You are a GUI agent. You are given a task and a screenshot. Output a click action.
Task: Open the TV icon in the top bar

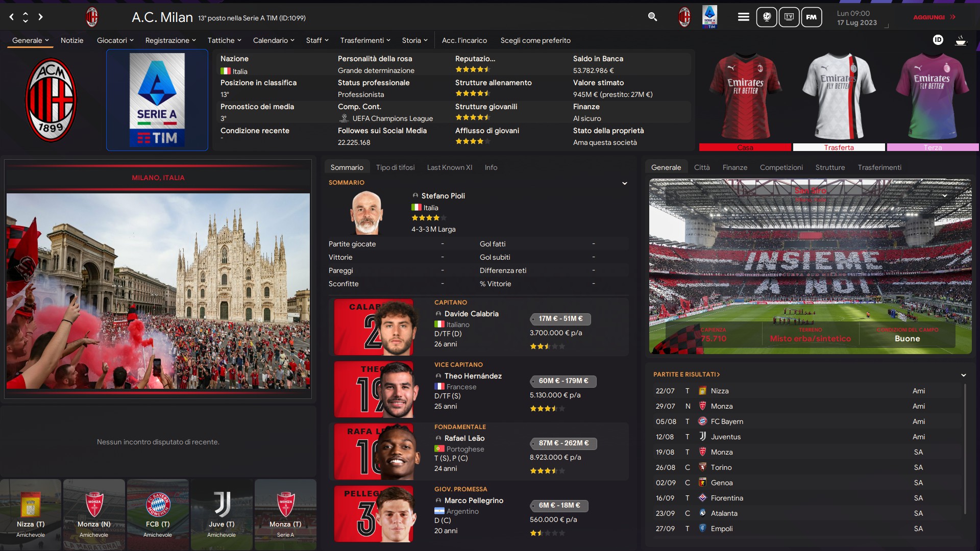coord(789,17)
